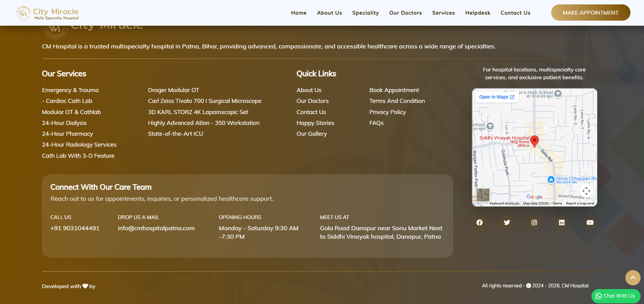644x304 pixels.
Task: Click the red Siddhi Vinayak map pin
Action: click(x=534, y=141)
